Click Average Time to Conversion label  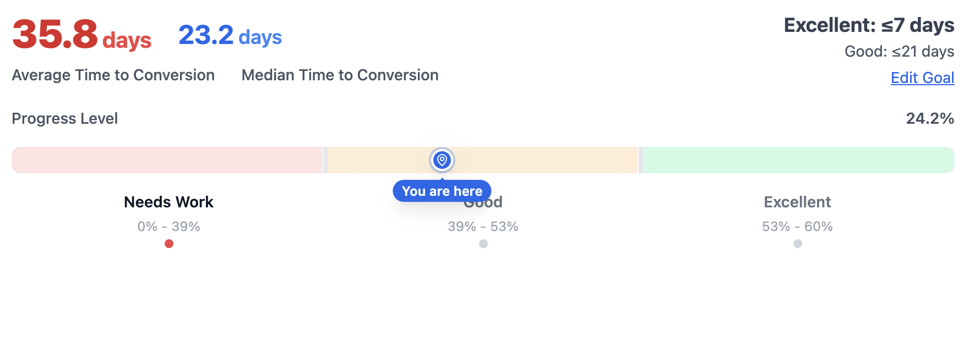(x=113, y=75)
